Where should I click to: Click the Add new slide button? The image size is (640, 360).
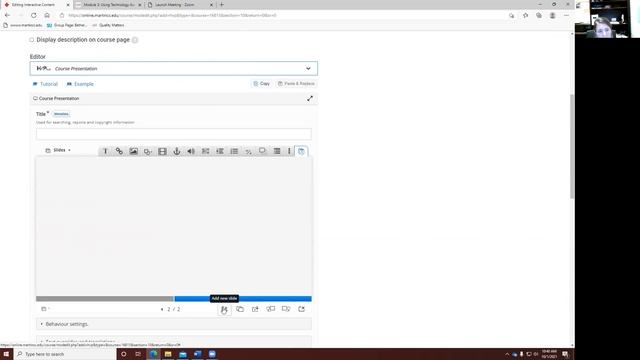point(224,310)
